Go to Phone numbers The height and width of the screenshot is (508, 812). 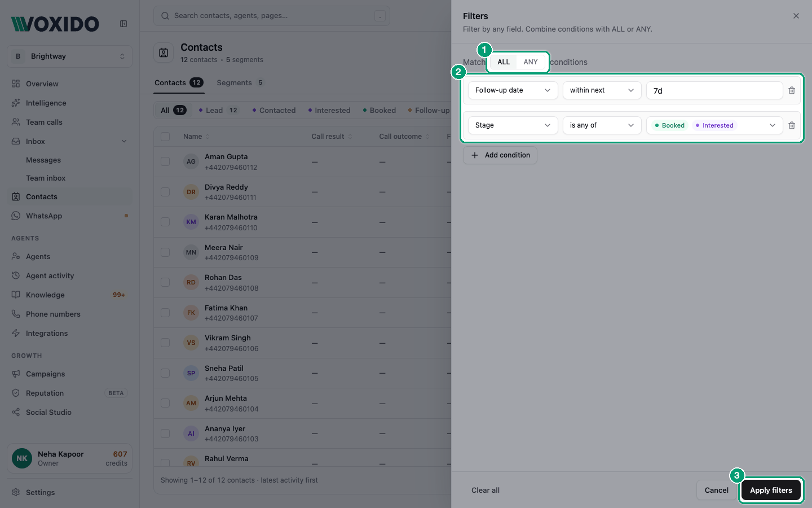point(70,314)
